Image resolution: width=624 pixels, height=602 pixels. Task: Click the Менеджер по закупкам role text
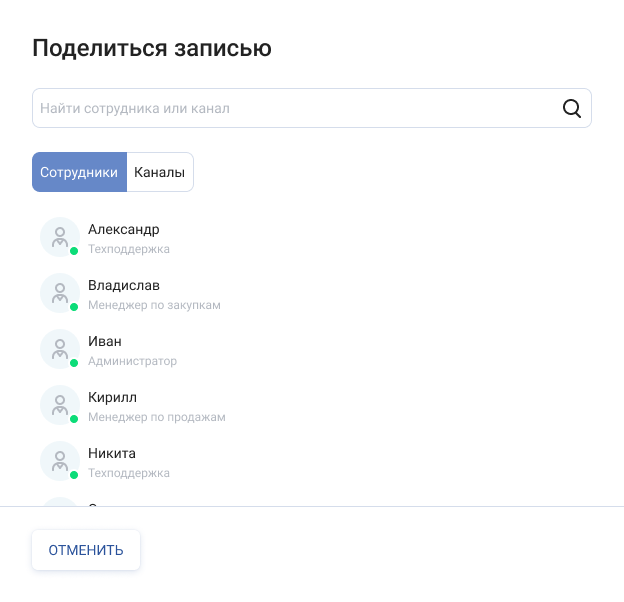click(x=154, y=305)
